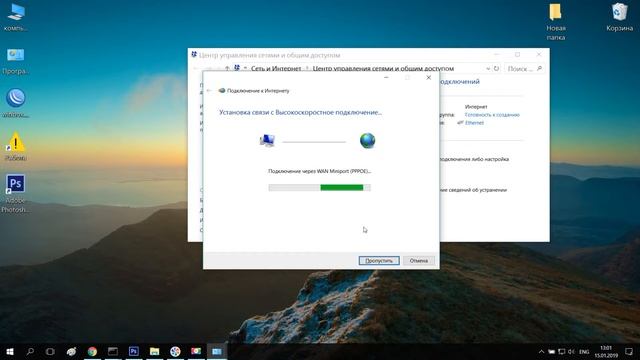The width and height of the screenshot is (640, 360).
Task: Minimize the Подключение к Интернету wizard
Action: 386,78
